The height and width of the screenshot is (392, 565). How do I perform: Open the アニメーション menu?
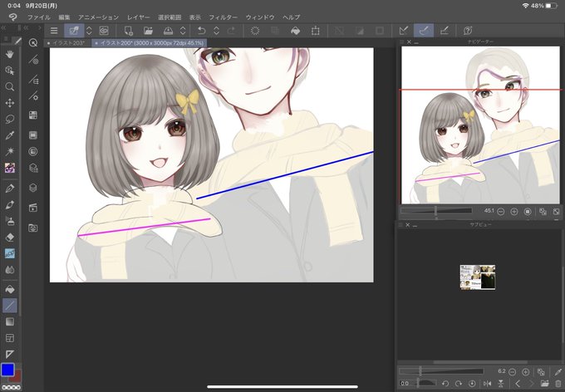coord(98,17)
